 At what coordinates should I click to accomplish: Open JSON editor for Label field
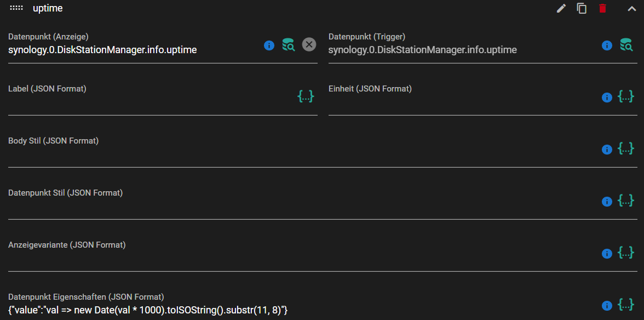coord(306,96)
